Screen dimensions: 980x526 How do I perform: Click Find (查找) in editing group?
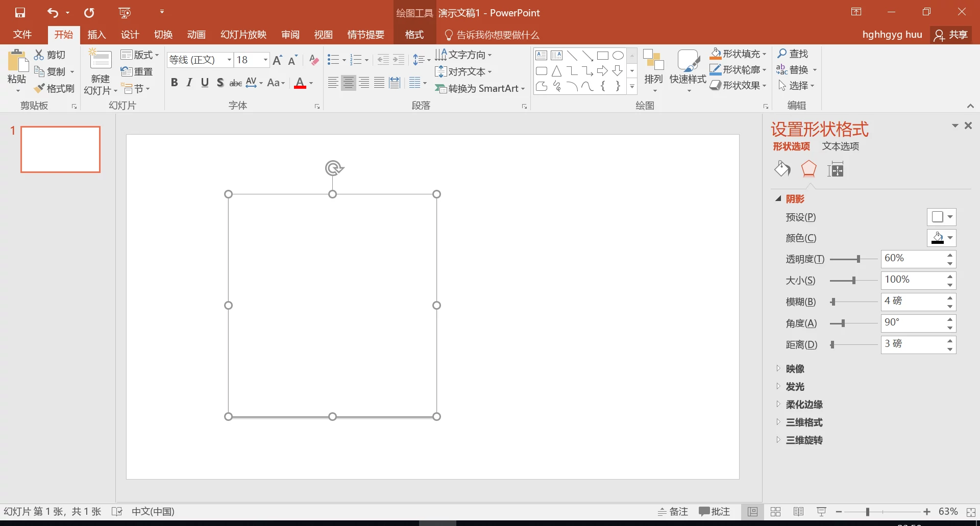pyautogui.click(x=793, y=54)
